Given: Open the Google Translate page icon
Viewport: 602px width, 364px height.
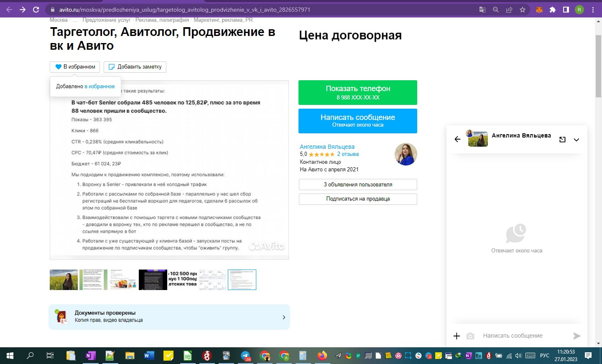Looking at the screenshot, I should point(482,10).
